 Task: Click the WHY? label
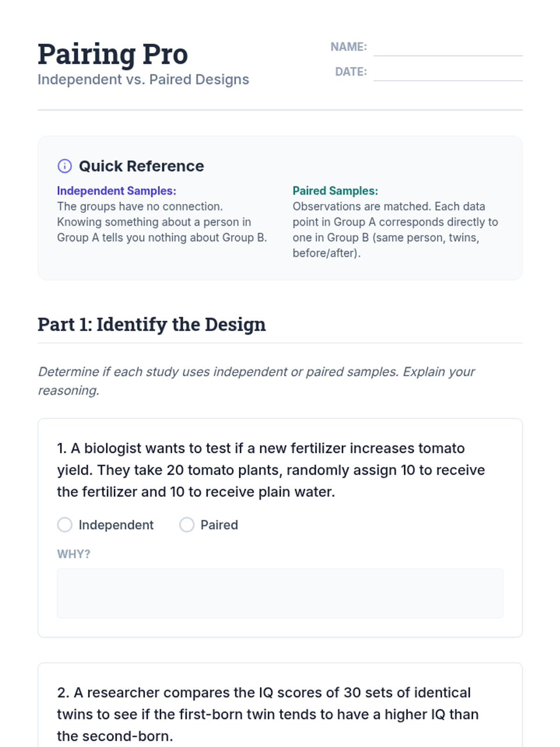pyautogui.click(x=74, y=554)
